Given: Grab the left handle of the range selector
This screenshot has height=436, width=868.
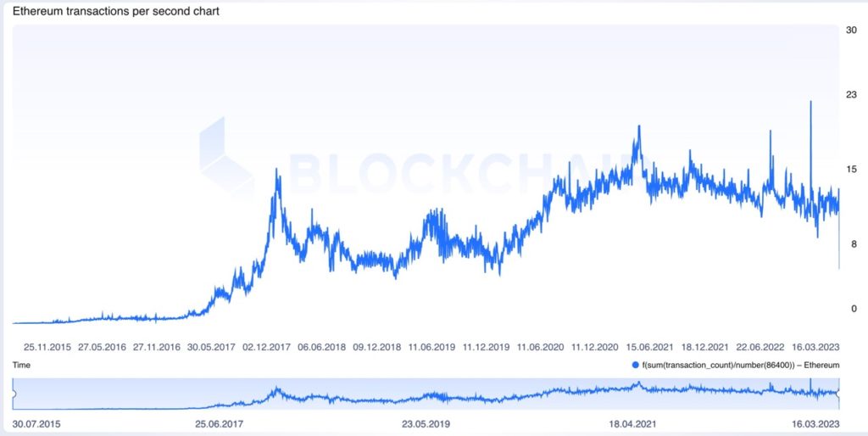Looking at the screenshot, I should tap(14, 394).
